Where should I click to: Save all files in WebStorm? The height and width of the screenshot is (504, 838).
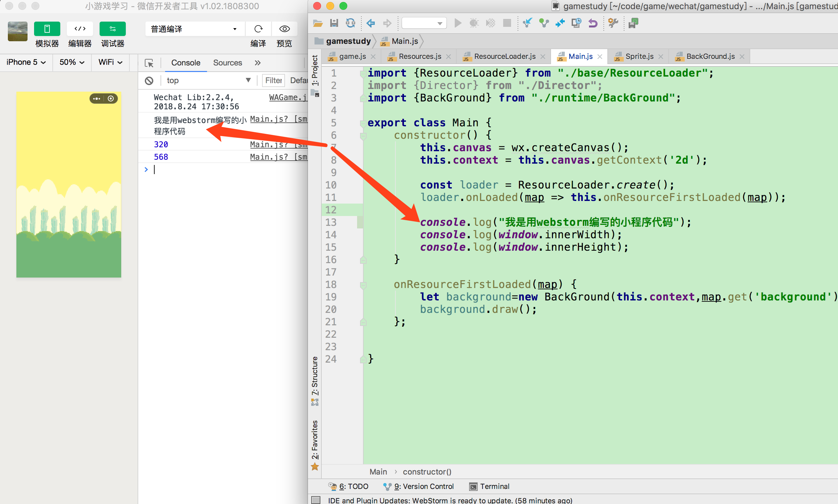click(x=334, y=23)
